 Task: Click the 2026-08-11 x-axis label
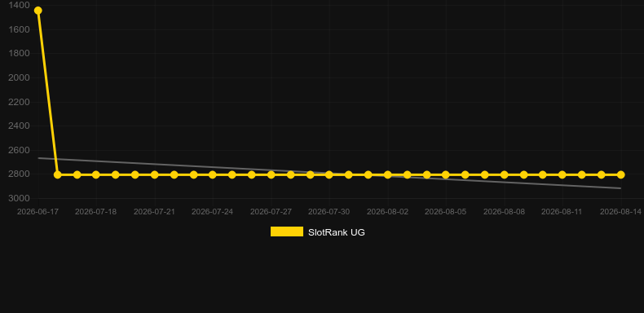pos(562,212)
